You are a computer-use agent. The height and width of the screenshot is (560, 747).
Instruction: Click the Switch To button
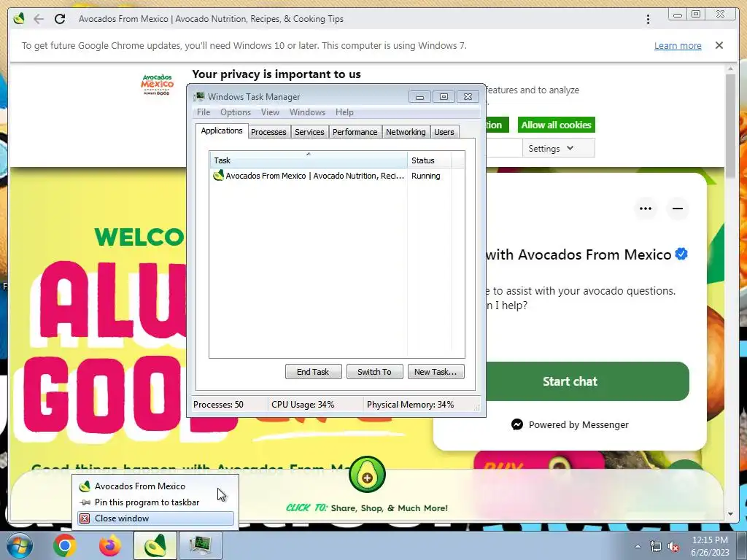pyautogui.click(x=374, y=372)
